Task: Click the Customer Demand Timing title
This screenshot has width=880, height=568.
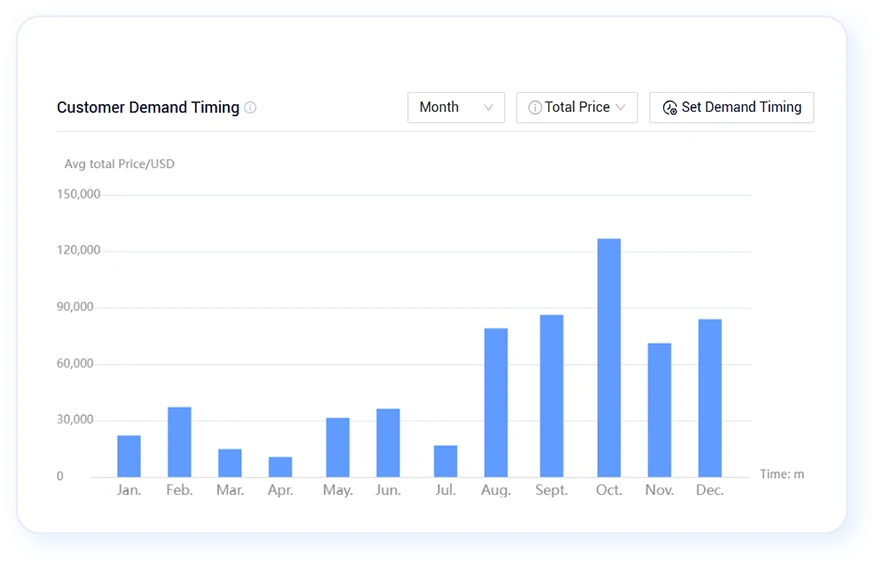Action: tap(148, 107)
